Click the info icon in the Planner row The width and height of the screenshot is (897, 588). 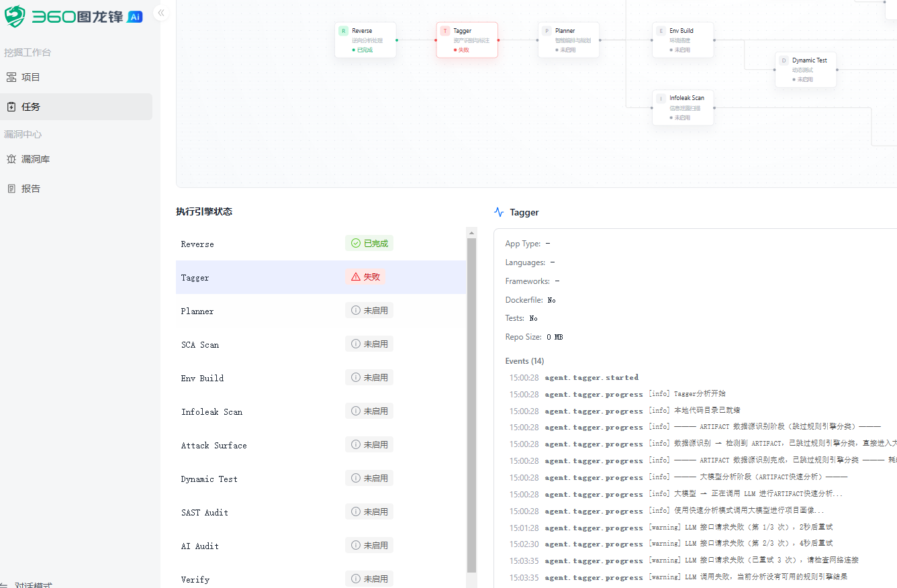pyautogui.click(x=356, y=310)
